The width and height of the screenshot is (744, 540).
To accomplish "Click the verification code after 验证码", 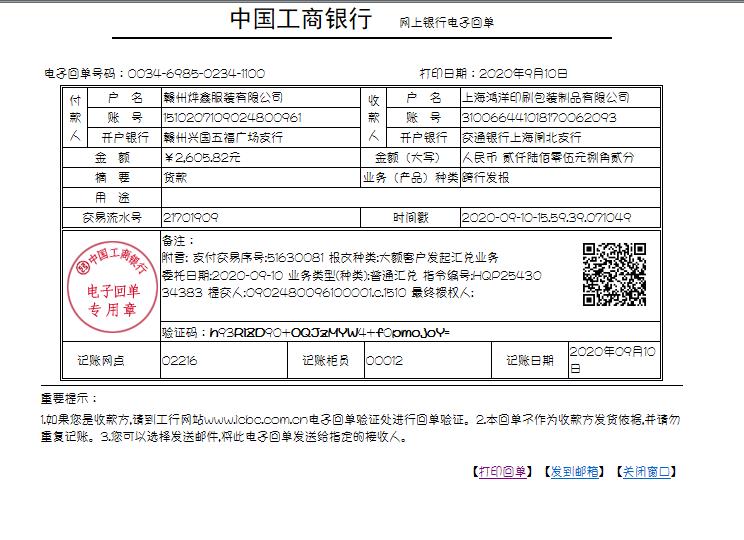I will (330, 333).
